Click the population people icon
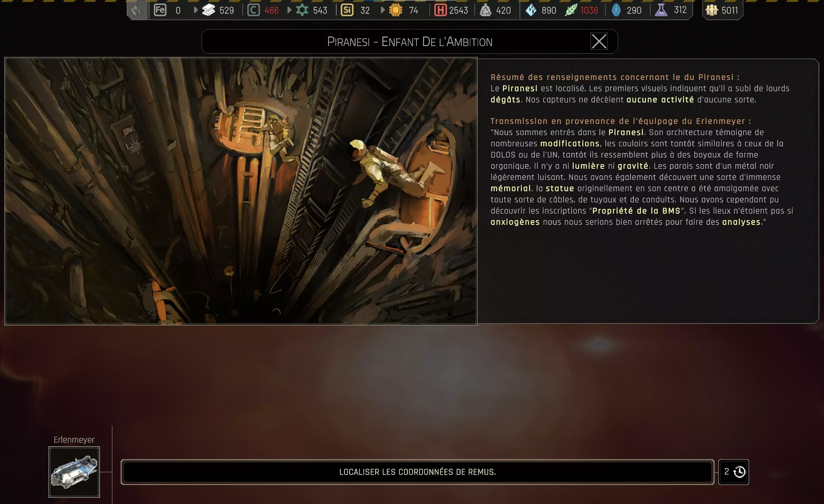824x504 pixels. [x=712, y=10]
